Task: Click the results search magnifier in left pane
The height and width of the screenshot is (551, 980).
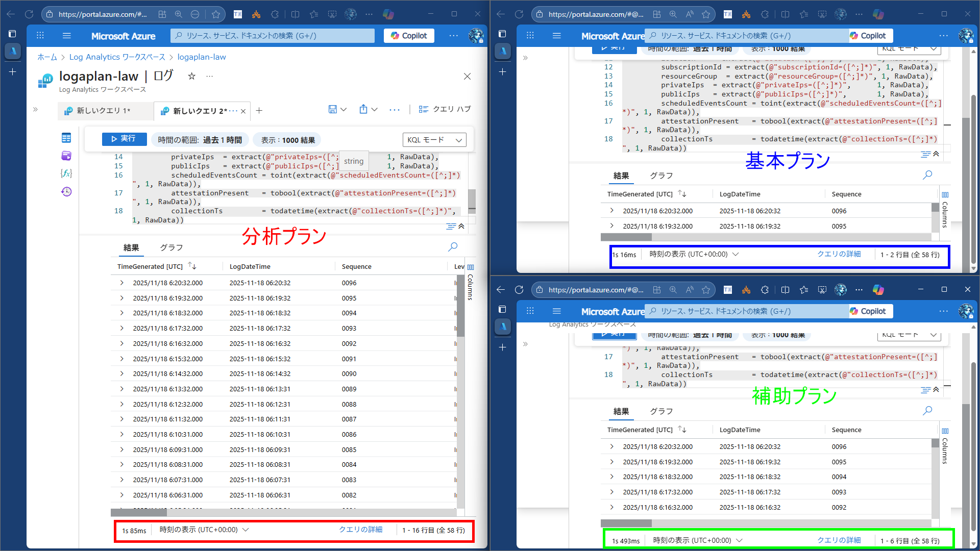Action: pyautogui.click(x=452, y=247)
